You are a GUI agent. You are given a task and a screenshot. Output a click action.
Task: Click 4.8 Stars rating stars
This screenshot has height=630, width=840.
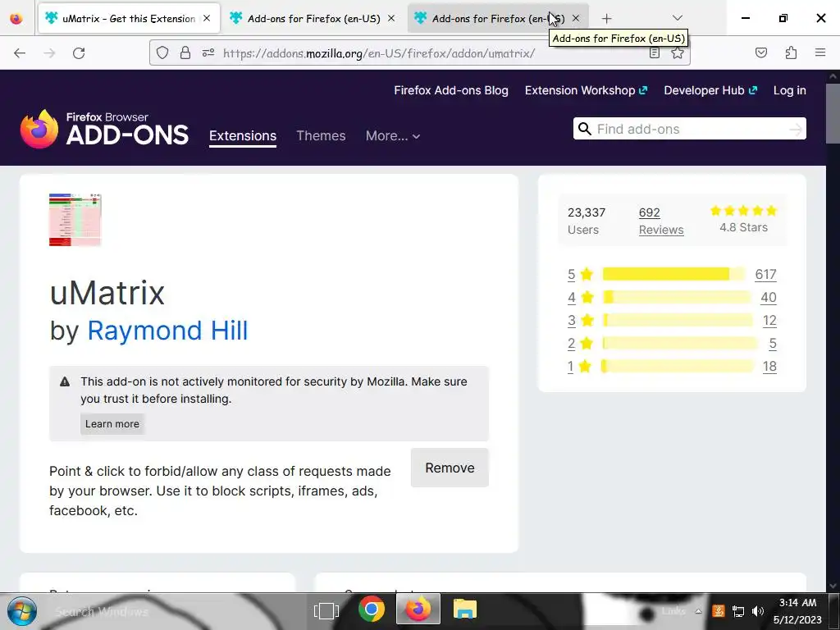click(743, 211)
